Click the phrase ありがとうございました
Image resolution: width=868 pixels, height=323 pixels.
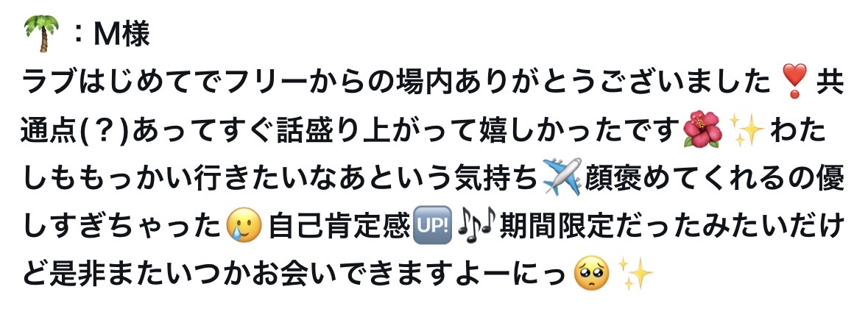(613, 83)
